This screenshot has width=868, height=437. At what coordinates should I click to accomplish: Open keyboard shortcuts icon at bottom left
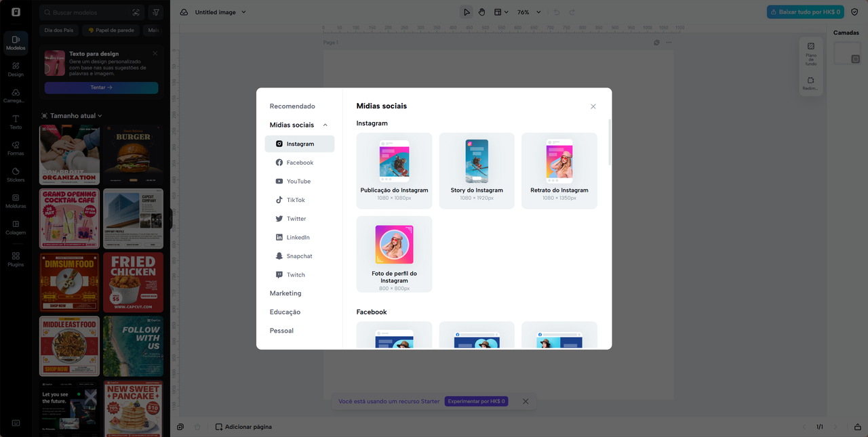16,423
